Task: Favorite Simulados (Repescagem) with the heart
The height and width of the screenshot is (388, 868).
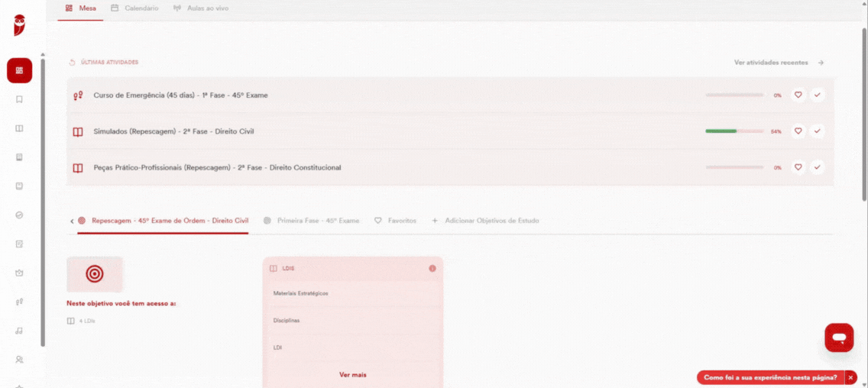Action: 798,131
